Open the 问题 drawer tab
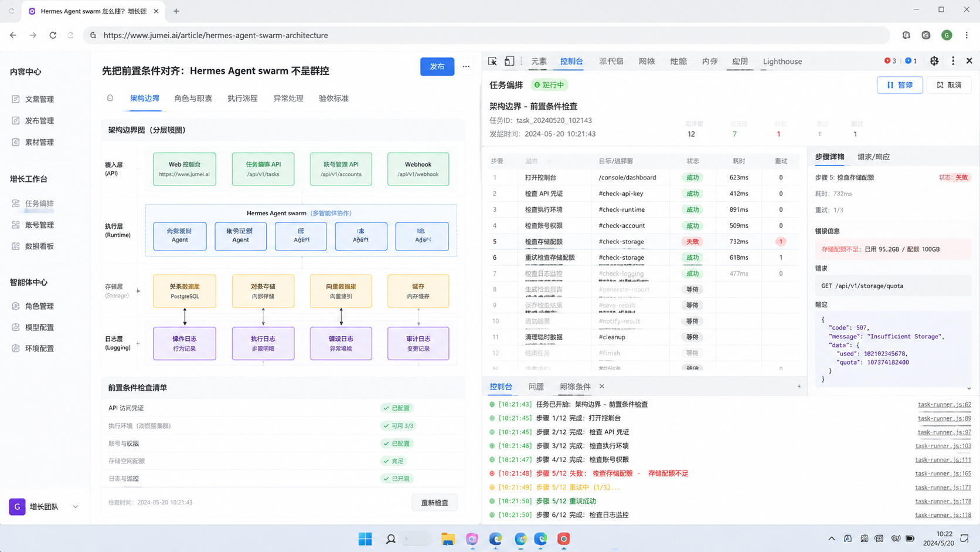Screen dimensions: 980x552 click(536, 387)
